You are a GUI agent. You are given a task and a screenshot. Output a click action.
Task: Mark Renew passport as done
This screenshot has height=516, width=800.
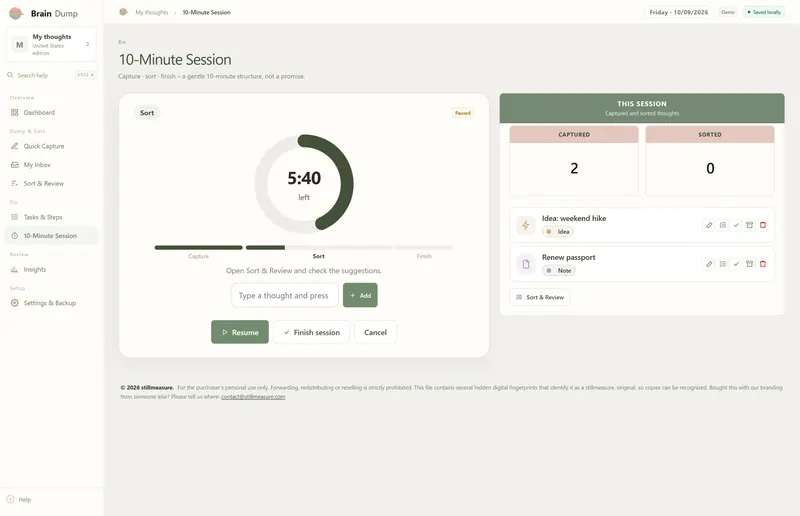point(736,264)
